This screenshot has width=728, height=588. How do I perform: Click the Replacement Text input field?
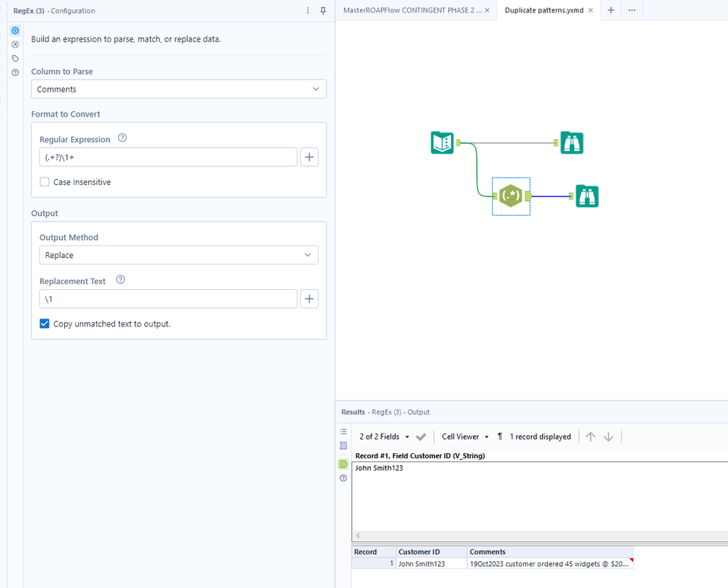(x=168, y=299)
